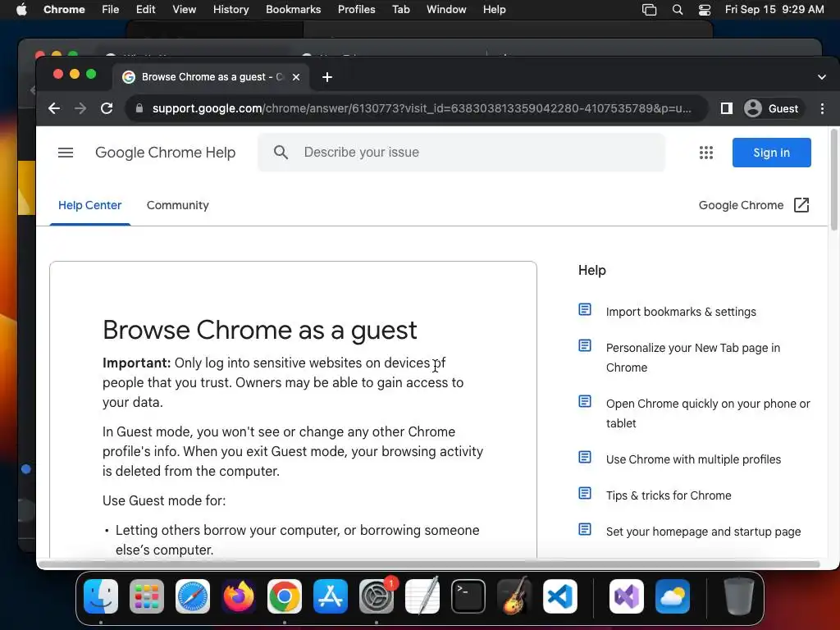Reload the current page
Screen dimensions: 840x630
(x=107, y=108)
